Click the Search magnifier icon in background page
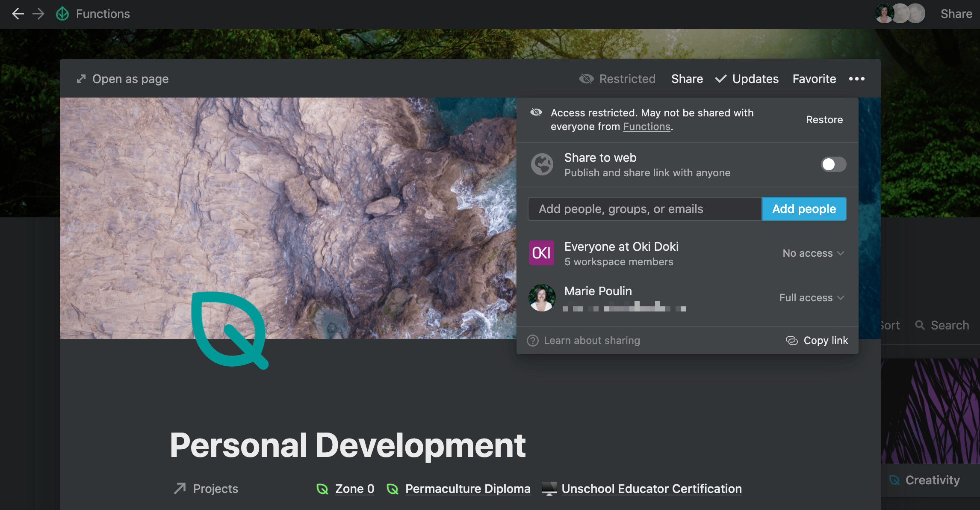The width and height of the screenshot is (980, 510). click(920, 325)
